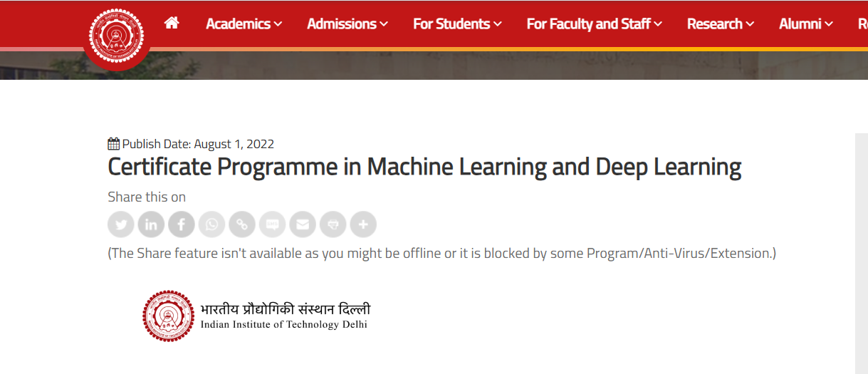Open For Faculty and Staff menu
Screen dimensions: 868x374
click(x=594, y=24)
